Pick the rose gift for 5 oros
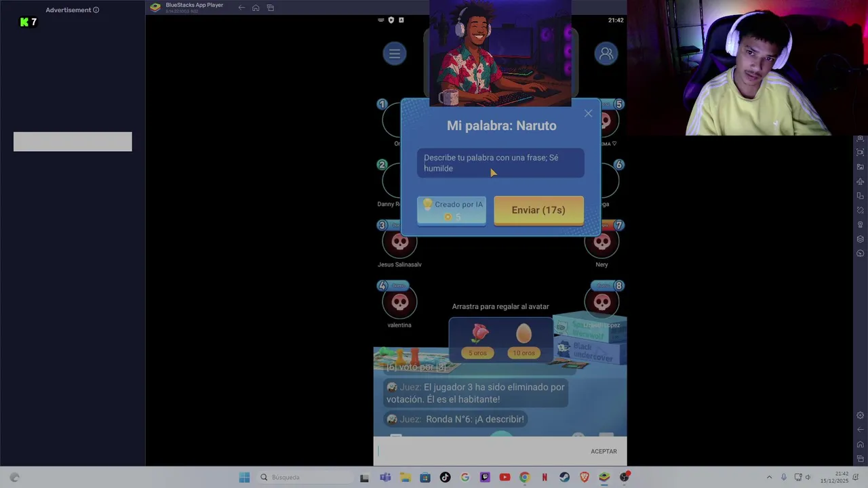Viewport: 868px width, 488px height. pos(478,340)
